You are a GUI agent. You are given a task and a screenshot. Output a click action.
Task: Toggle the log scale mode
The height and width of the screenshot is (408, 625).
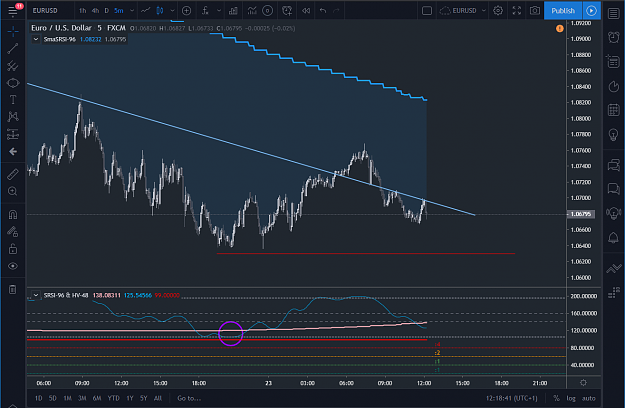[x=571, y=398]
